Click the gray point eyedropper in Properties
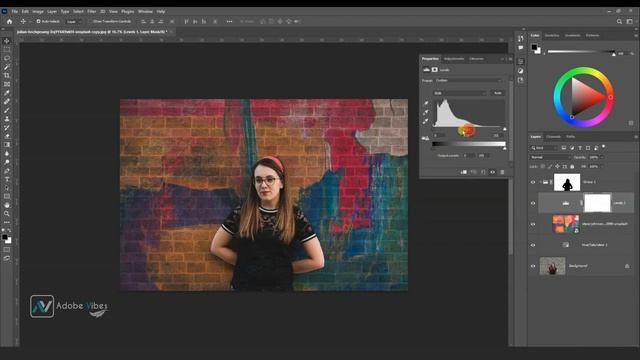This screenshot has width=640, height=360. (426, 112)
